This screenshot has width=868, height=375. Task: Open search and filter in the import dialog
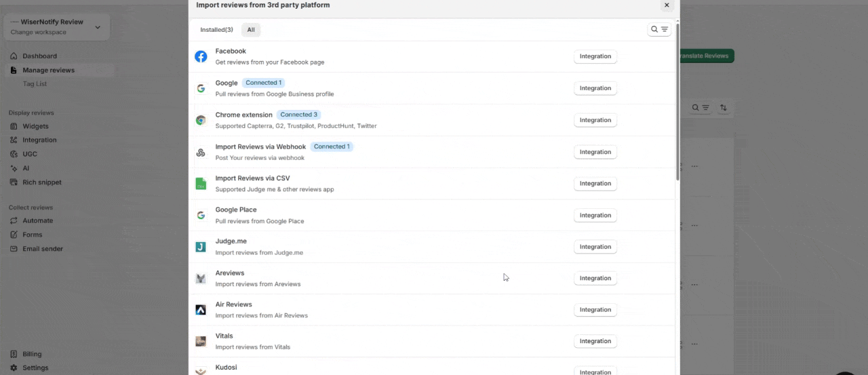[659, 30]
